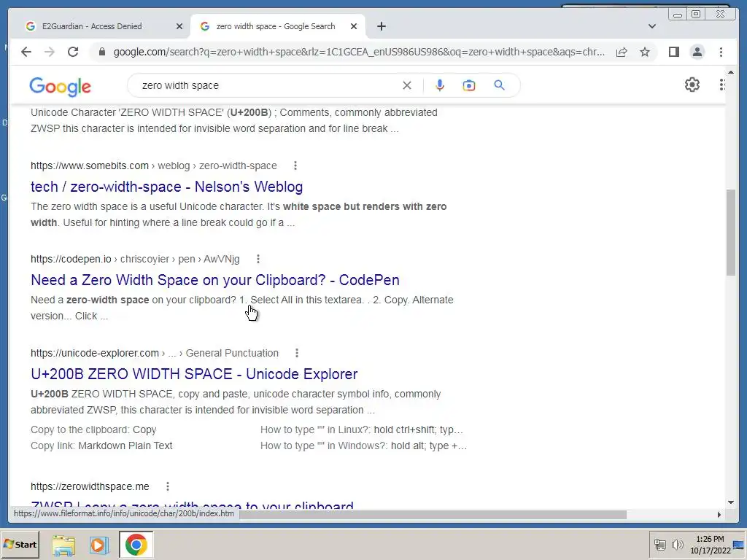Click the https://www.somebits.com breadcrumb text
Image resolution: width=747 pixels, height=560 pixels.
click(x=90, y=166)
